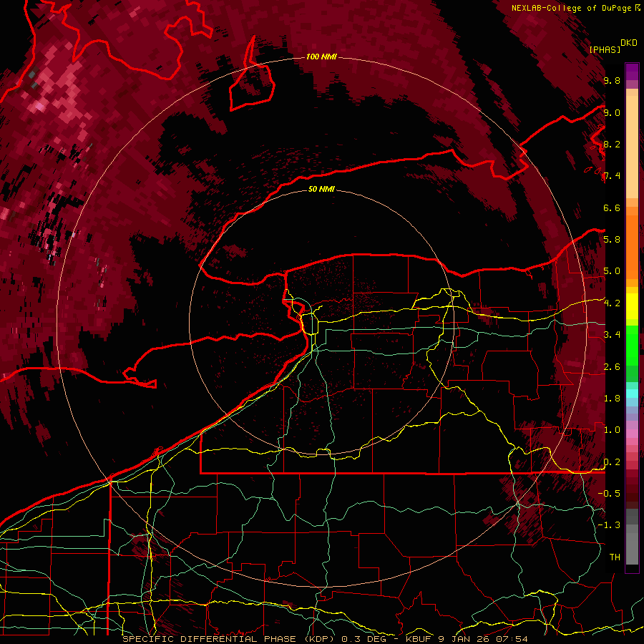Click the NEXLAB-College of DuPage title text
Screen dimensions: 644x644
(572, 8)
